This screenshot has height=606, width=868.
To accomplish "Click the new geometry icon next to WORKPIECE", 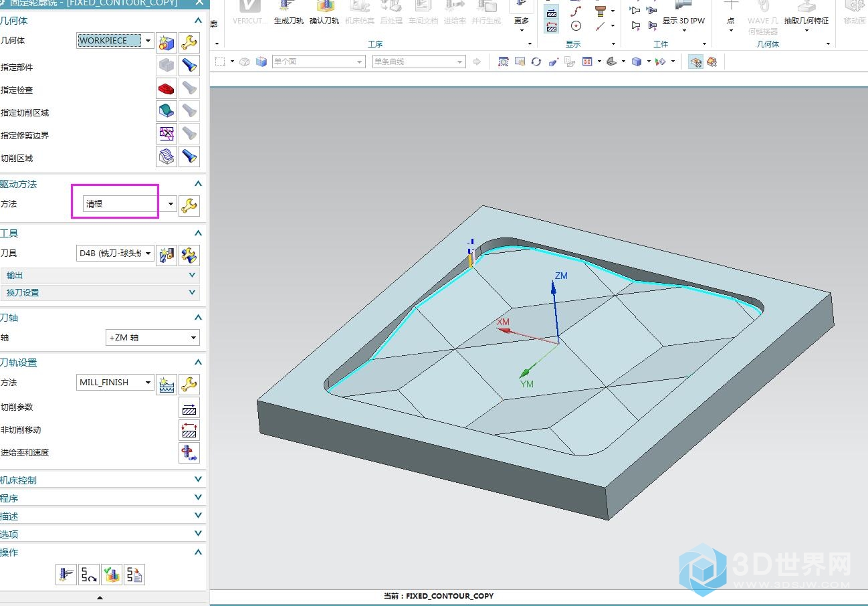I will pyautogui.click(x=166, y=43).
